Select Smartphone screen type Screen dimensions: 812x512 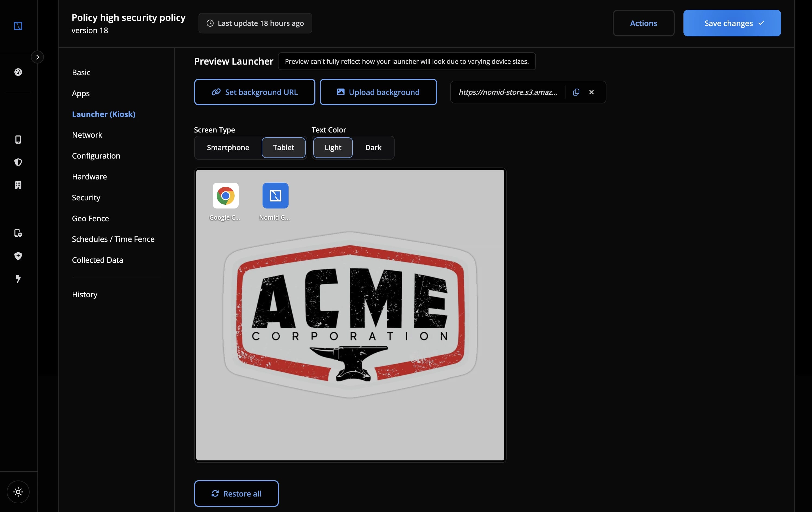point(228,147)
